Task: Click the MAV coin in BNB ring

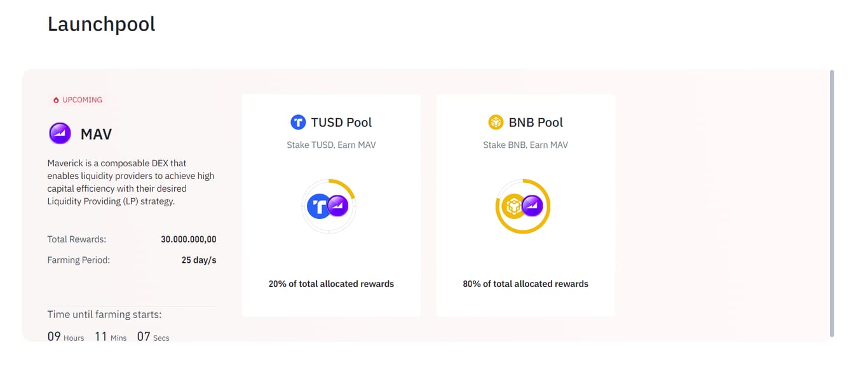Action: pyautogui.click(x=532, y=206)
